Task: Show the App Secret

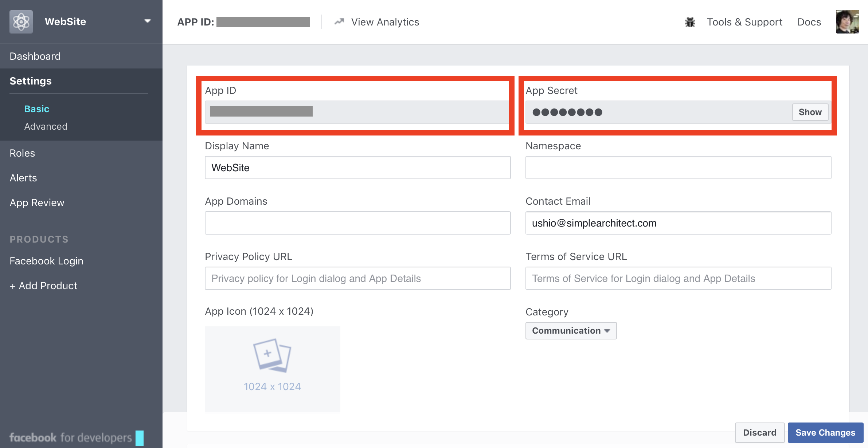Action: pos(810,112)
